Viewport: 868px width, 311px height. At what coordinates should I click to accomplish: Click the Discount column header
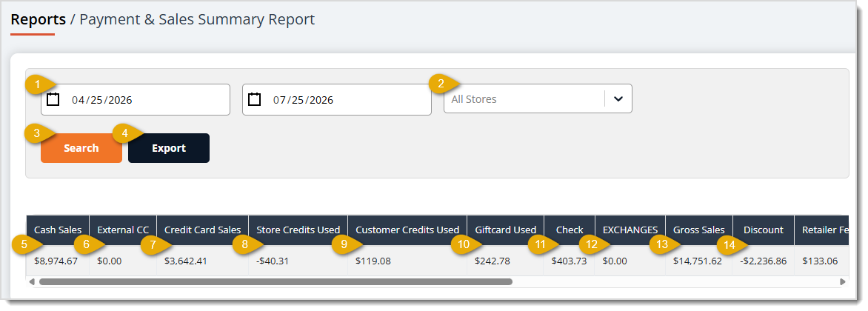[764, 230]
